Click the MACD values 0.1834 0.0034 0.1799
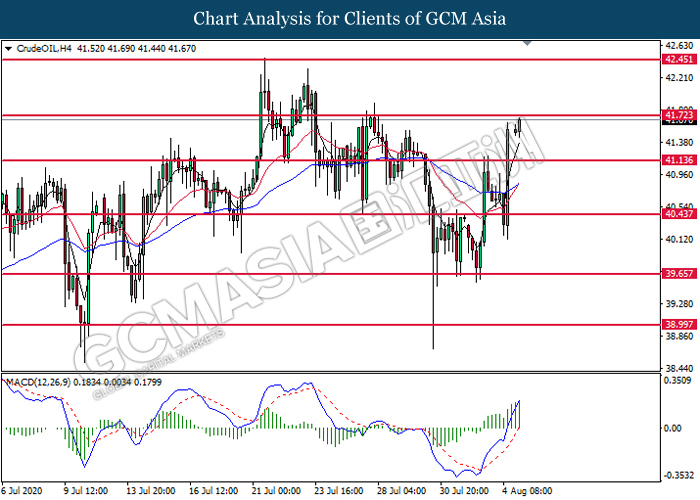Image resolution: width=700 pixels, height=500 pixels. 117,382
